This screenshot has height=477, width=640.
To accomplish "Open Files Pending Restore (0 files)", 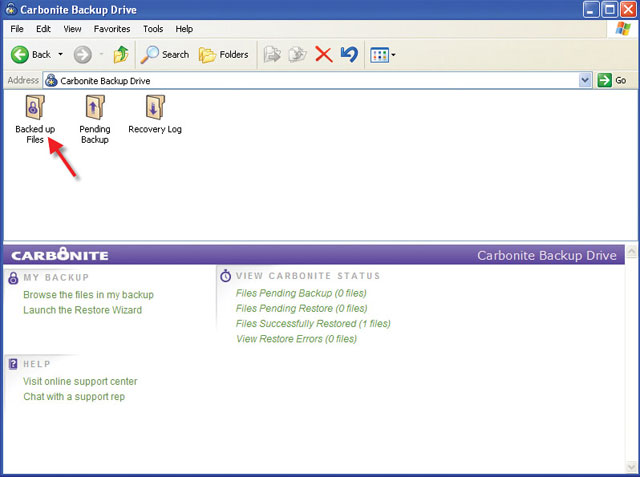I will (302, 308).
